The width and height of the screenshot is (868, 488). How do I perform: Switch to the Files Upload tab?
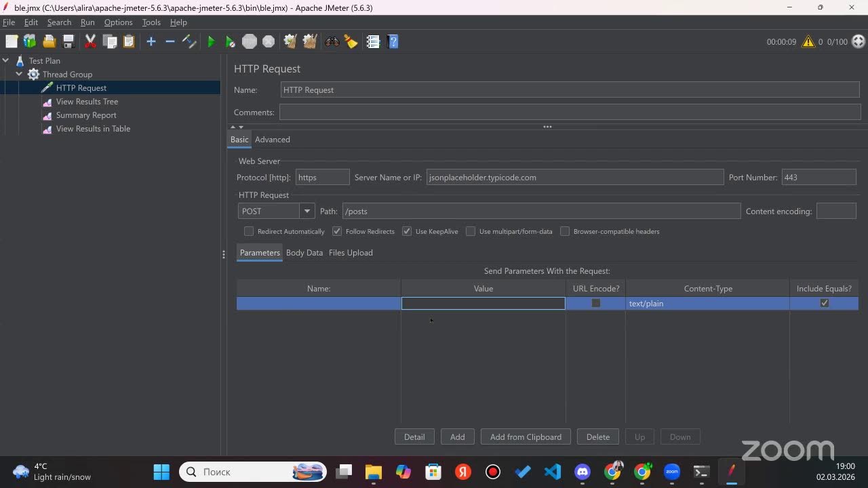pos(351,252)
